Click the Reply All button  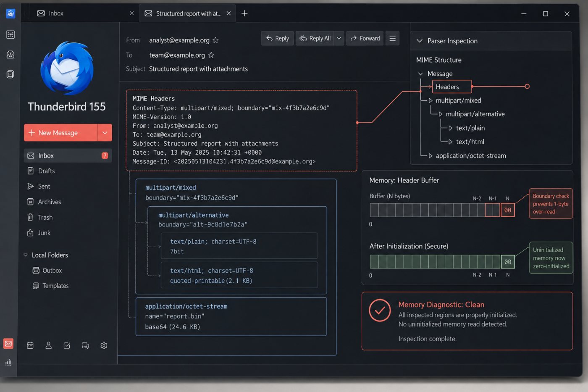(x=315, y=38)
